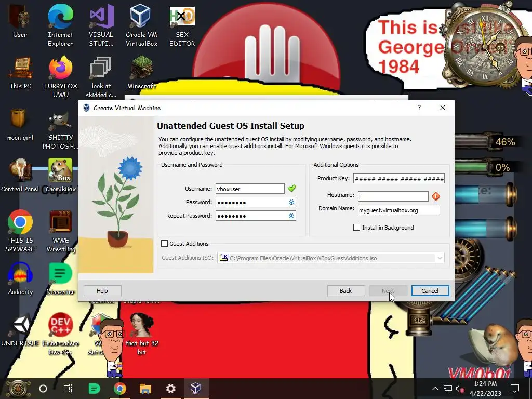Select the WWE Wrestling desktop icon
Image resolution: width=532 pixels, height=399 pixels.
61,231
